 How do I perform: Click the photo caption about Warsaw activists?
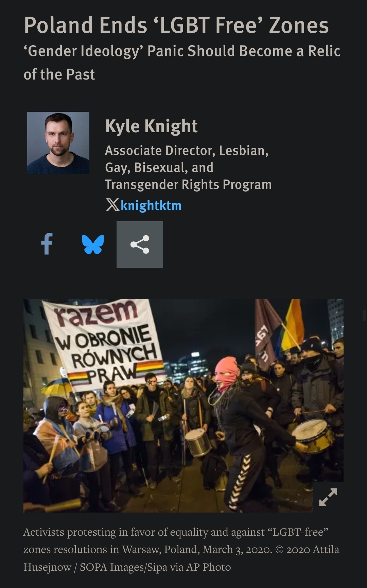(181, 549)
